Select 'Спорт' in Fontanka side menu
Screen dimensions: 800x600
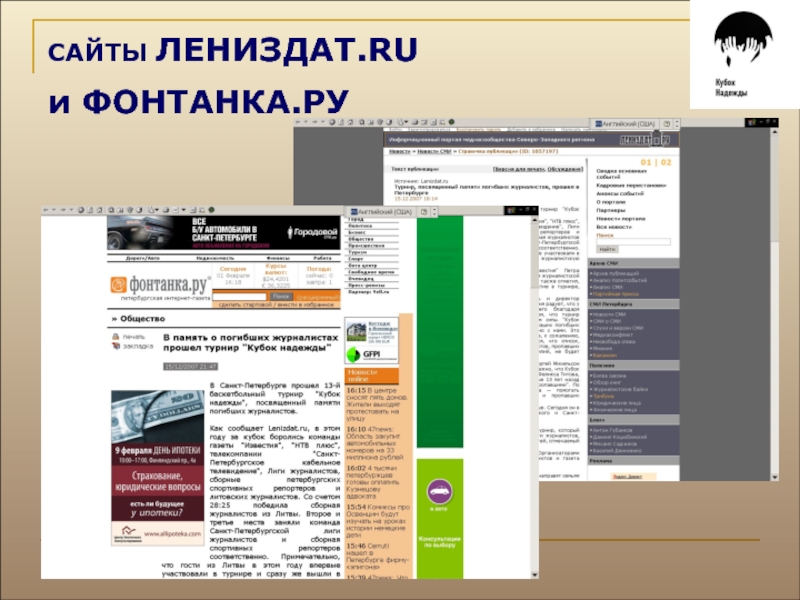[x=356, y=259]
